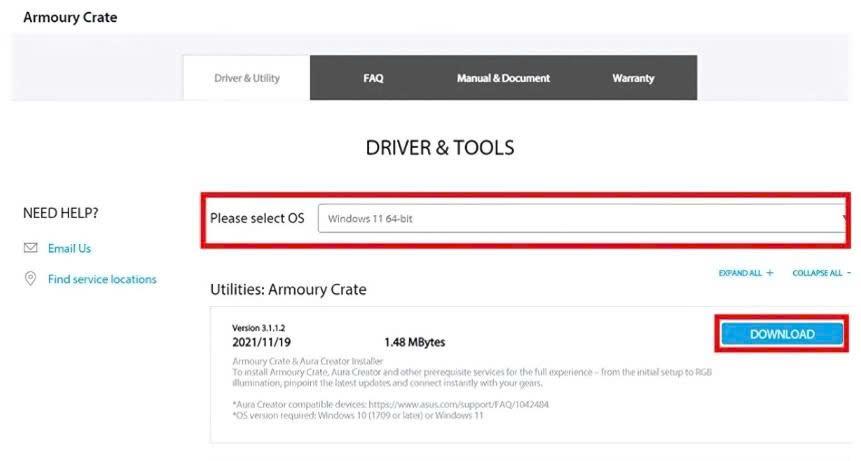Viewport: 861px width, 461px height.
Task: Select the Aura Creator compatible devices URL text
Action: point(459,404)
